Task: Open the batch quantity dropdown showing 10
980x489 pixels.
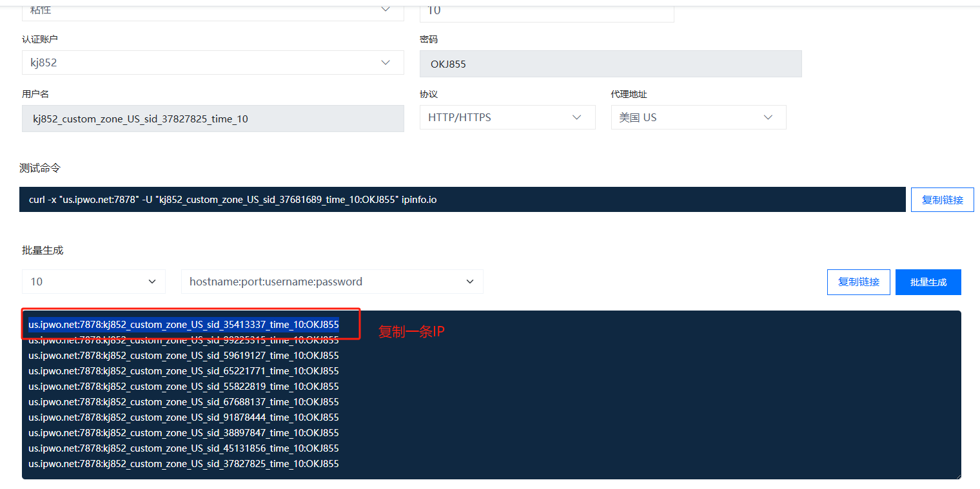Action: click(93, 282)
